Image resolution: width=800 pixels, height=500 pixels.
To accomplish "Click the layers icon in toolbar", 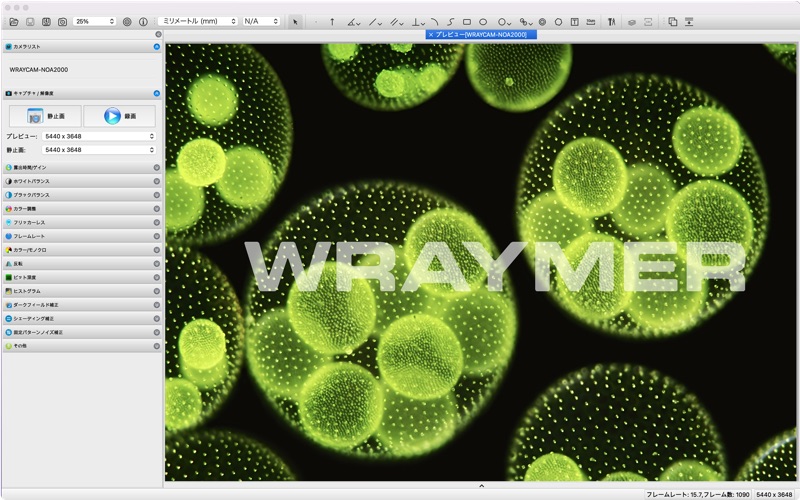I will pyautogui.click(x=632, y=21).
